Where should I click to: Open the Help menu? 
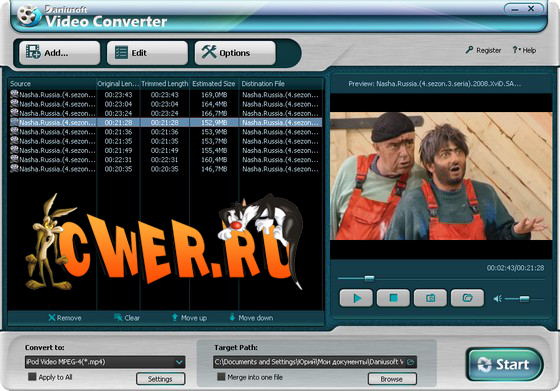tap(524, 50)
